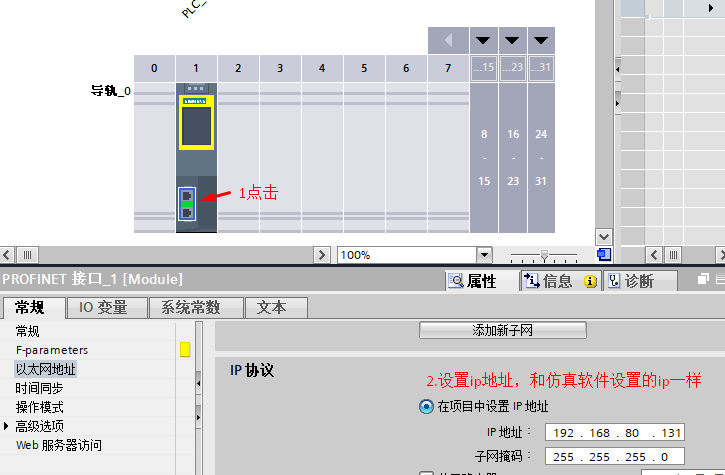Open the 诊断 diagnostics tab
Screen dimensions: 725x475
(x=638, y=281)
